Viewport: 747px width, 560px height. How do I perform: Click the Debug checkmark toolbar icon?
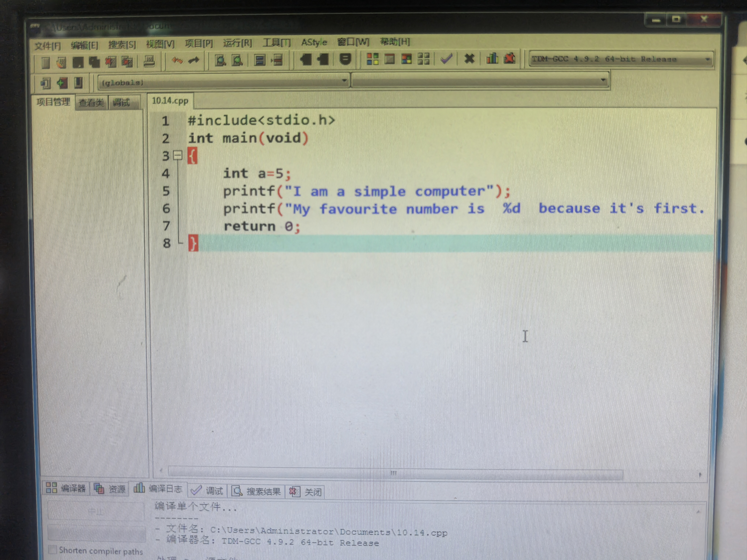446,59
